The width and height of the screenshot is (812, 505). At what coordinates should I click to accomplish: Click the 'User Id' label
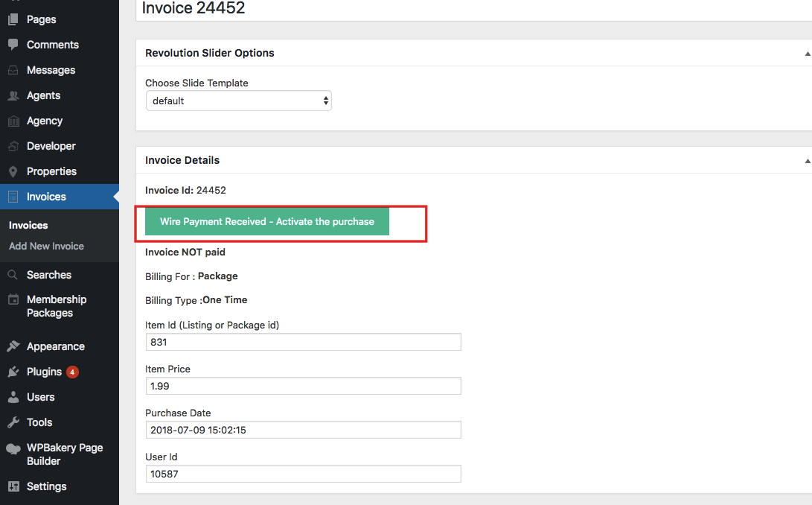click(x=161, y=457)
